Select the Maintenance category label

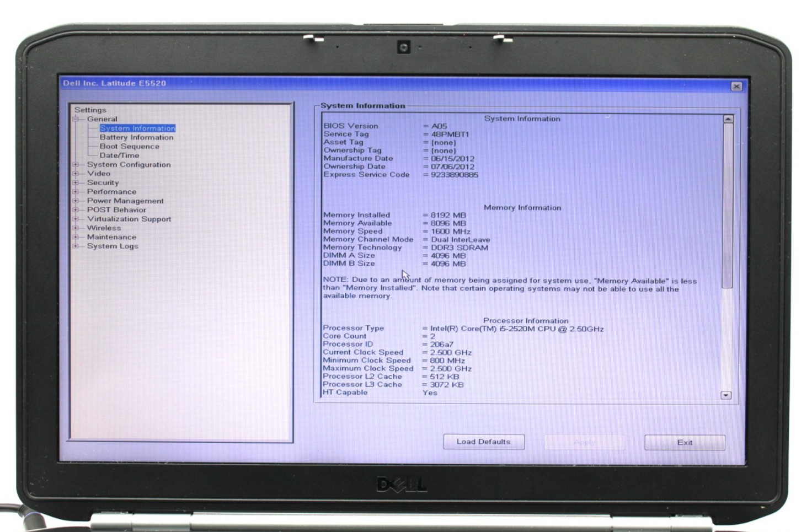click(x=111, y=237)
